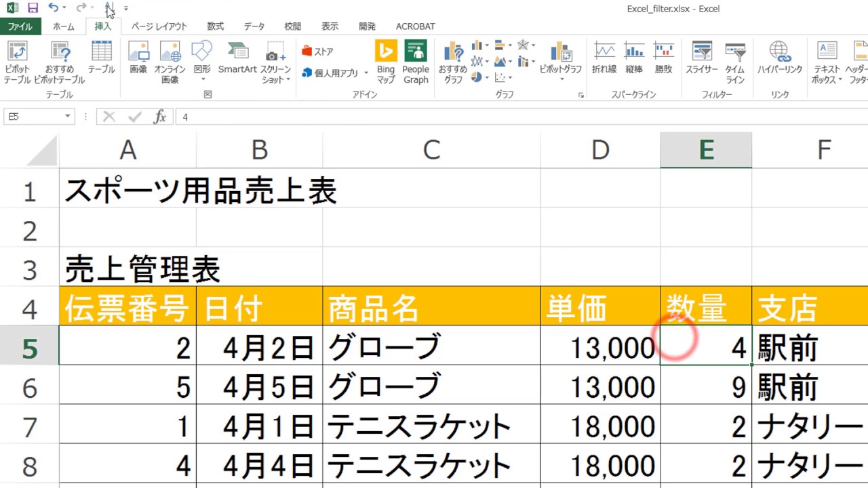Screen dimensions: 868x488
Task: Open the ファイル (File) tab
Action: pyautogui.click(x=20, y=26)
